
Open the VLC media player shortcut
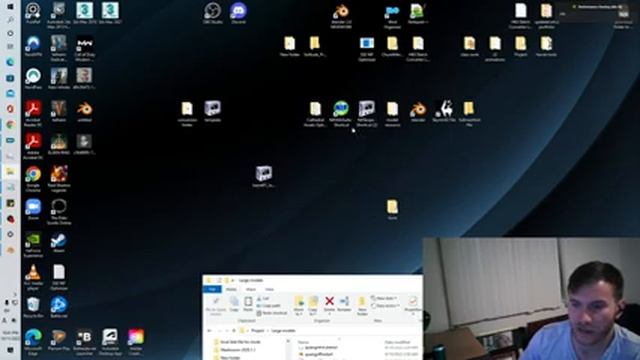(33, 278)
